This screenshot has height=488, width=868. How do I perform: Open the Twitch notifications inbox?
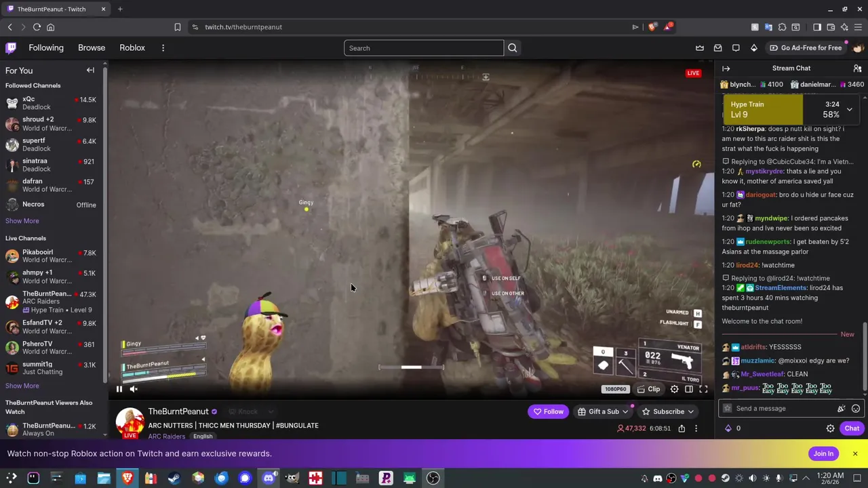point(717,48)
